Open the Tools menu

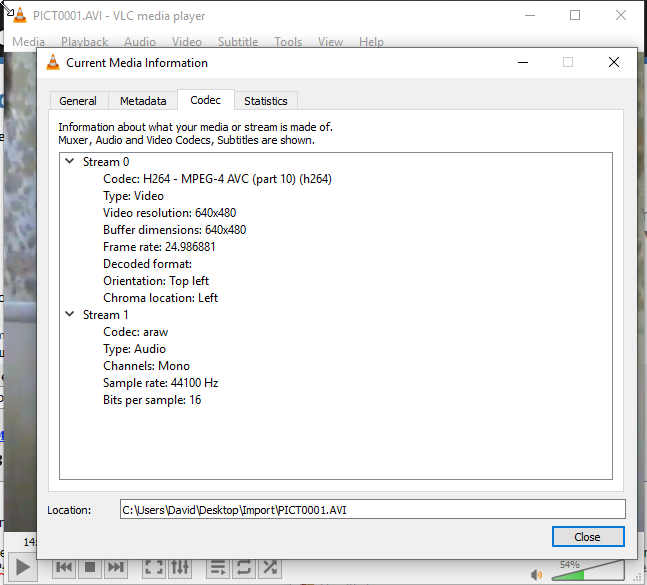click(288, 42)
